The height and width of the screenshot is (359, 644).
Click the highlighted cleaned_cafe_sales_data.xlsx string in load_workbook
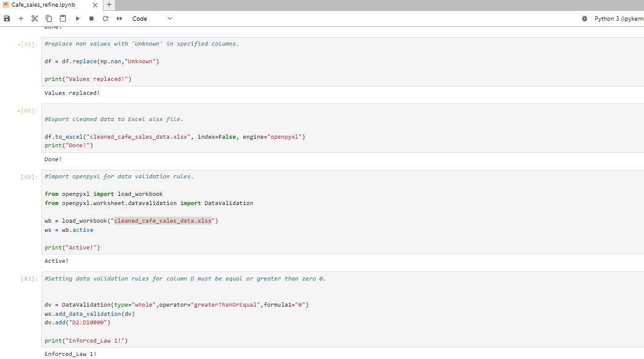coord(163,221)
